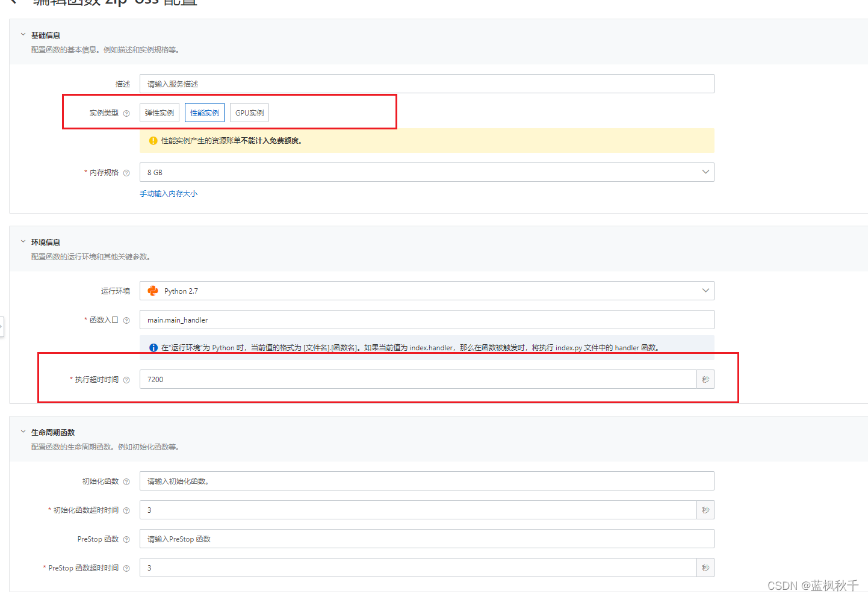The width and height of the screenshot is (868, 597).
Task: Select 性能实例 instance type
Action: click(x=205, y=113)
